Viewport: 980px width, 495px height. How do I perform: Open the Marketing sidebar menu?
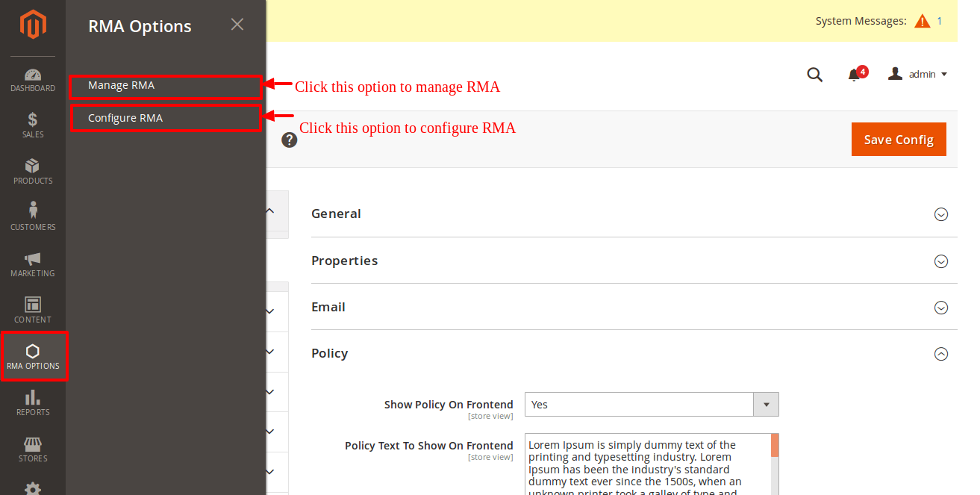pos(33,264)
